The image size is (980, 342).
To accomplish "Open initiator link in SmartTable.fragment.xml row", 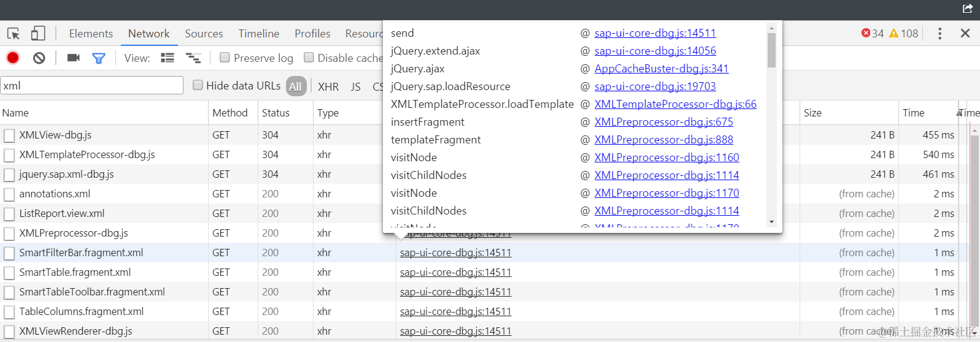I will pos(455,272).
